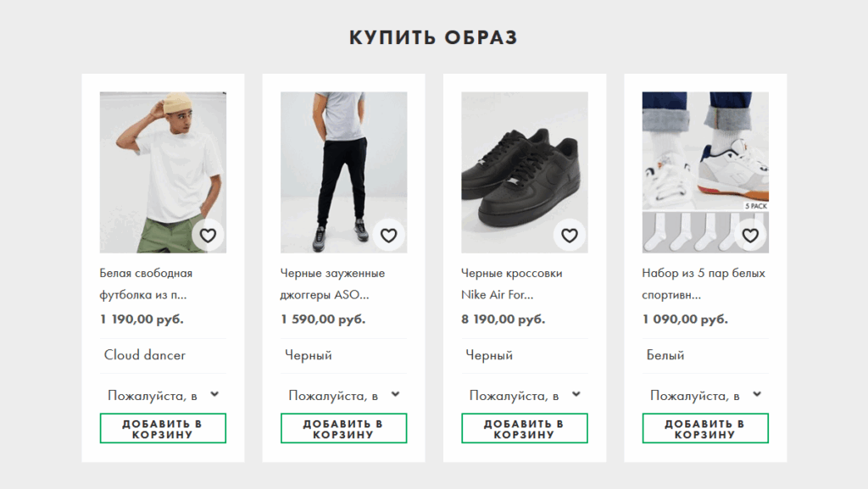868x489 pixels.
Task: Open size selector for black joggers
Action: pos(343,395)
